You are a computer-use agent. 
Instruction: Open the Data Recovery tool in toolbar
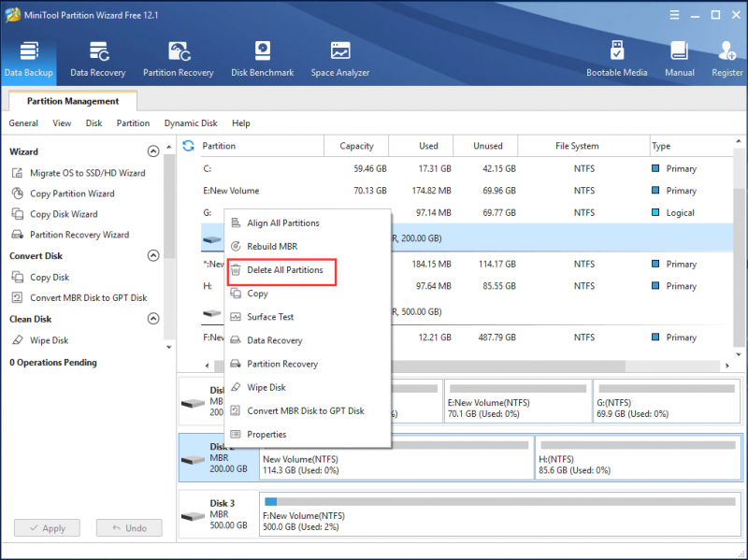click(98, 60)
